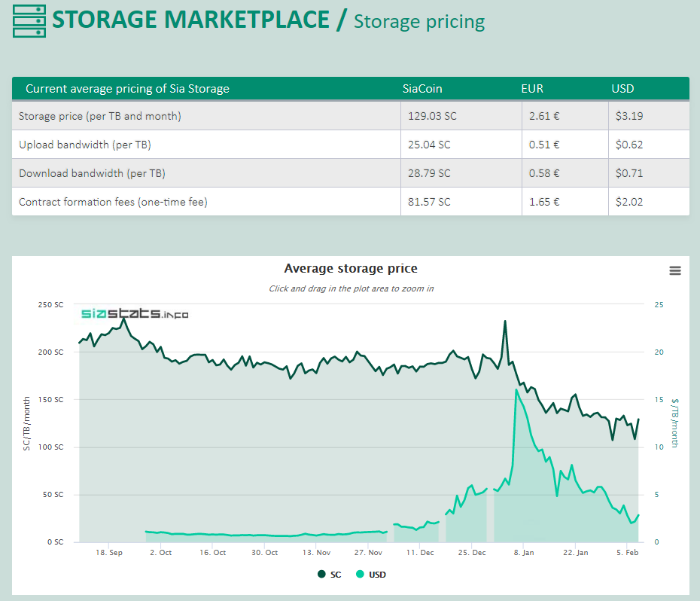Click the 0 SC y-axis label

point(56,542)
